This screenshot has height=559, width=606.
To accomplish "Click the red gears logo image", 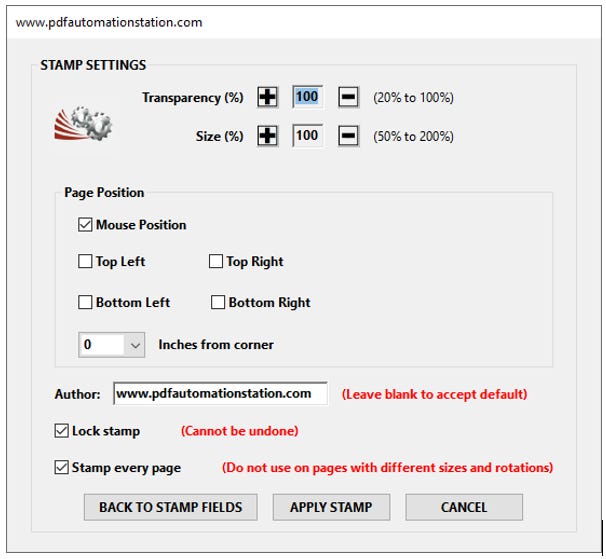I will [83, 124].
